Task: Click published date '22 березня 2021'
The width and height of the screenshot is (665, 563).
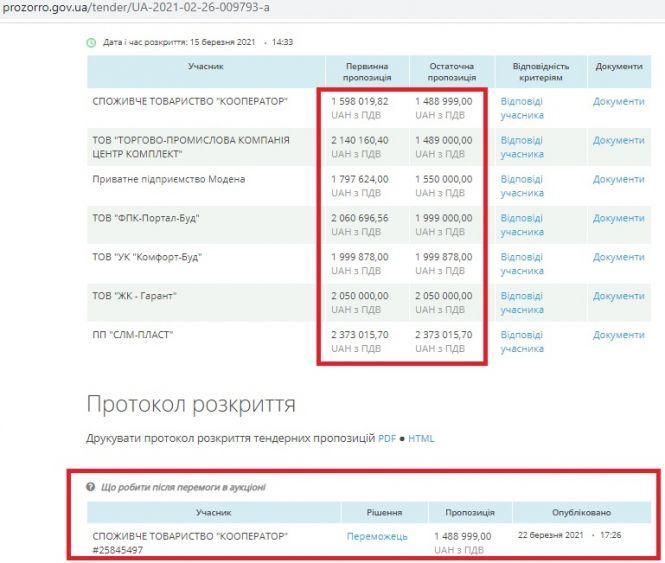Action: [x=550, y=535]
